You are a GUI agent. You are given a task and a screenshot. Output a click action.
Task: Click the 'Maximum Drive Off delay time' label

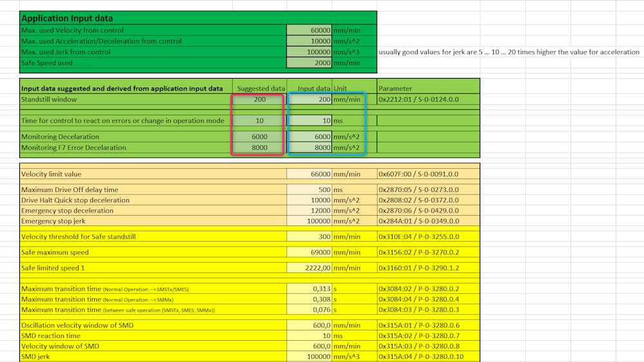tap(70, 189)
